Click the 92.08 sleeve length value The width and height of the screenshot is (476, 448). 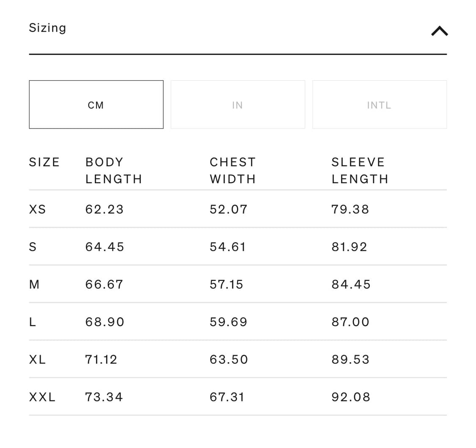click(x=351, y=397)
